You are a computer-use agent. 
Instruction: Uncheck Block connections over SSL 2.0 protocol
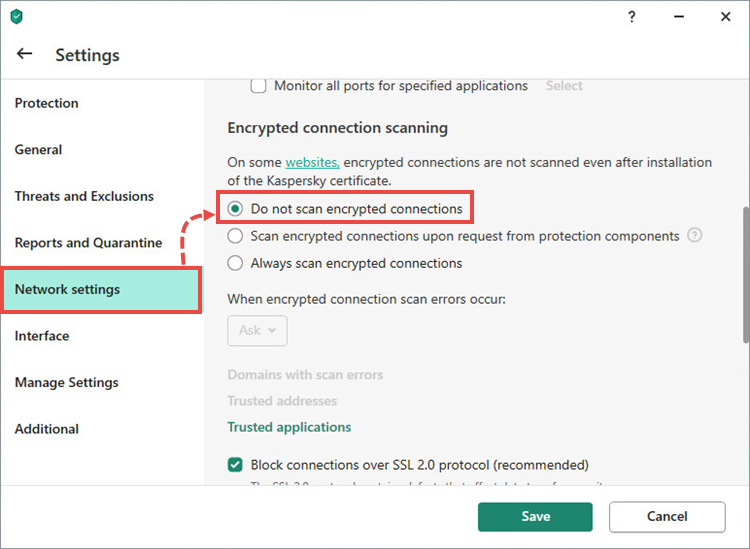pyautogui.click(x=235, y=464)
